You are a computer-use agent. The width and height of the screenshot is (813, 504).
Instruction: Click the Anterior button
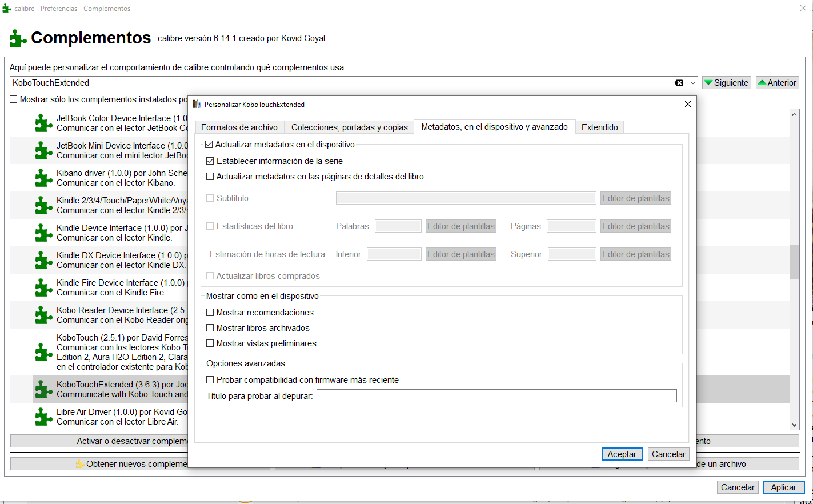coord(778,83)
